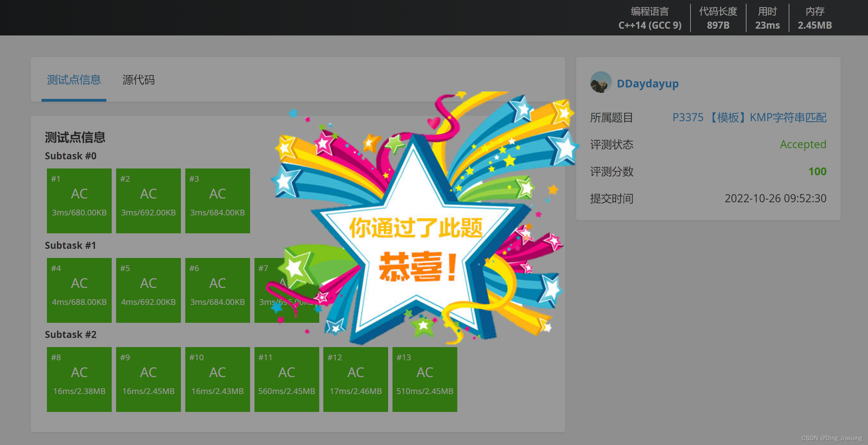Open the DDaydayup user profile link
Screen dimensions: 868x445
pos(647,83)
